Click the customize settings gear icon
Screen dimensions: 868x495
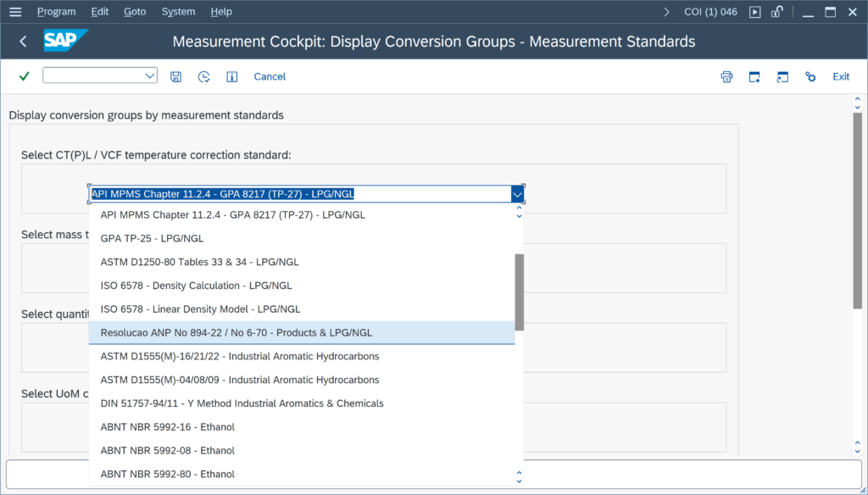[810, 77]
